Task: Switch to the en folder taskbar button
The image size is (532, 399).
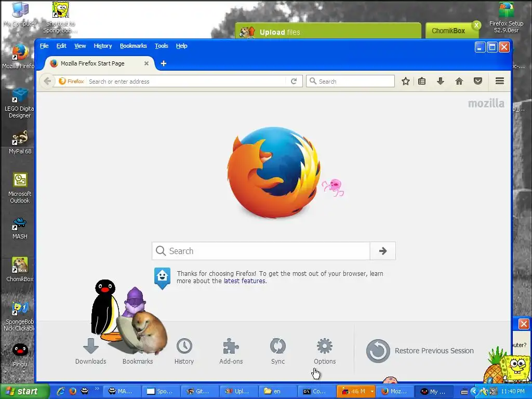Action: pyautogui.click(x=277, y=391)
